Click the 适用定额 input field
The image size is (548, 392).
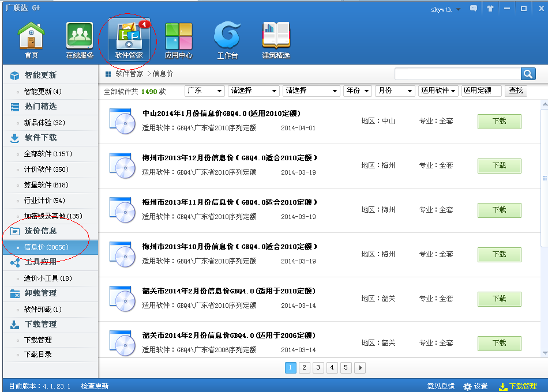click(481, 91)
